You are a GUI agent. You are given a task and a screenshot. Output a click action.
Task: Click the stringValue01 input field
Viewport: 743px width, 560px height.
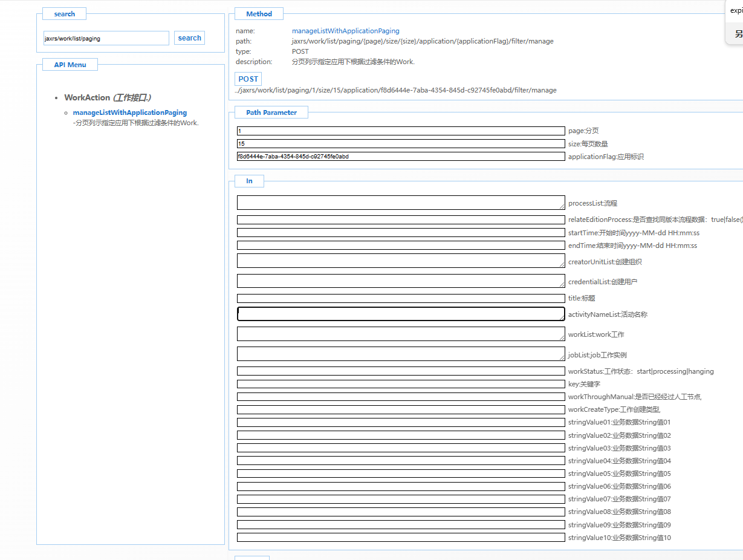pyautogui.click(x=400, y=422)
